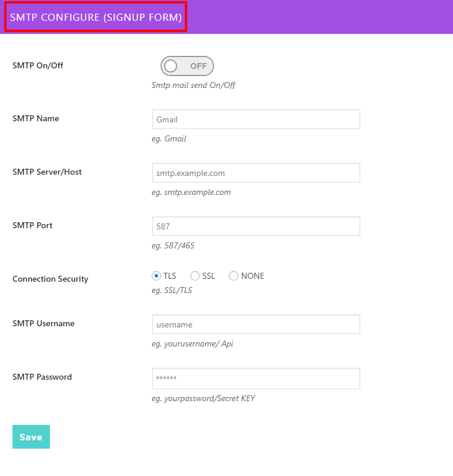
Task: Click the SMTP Password field
Action: coord(256,378)
